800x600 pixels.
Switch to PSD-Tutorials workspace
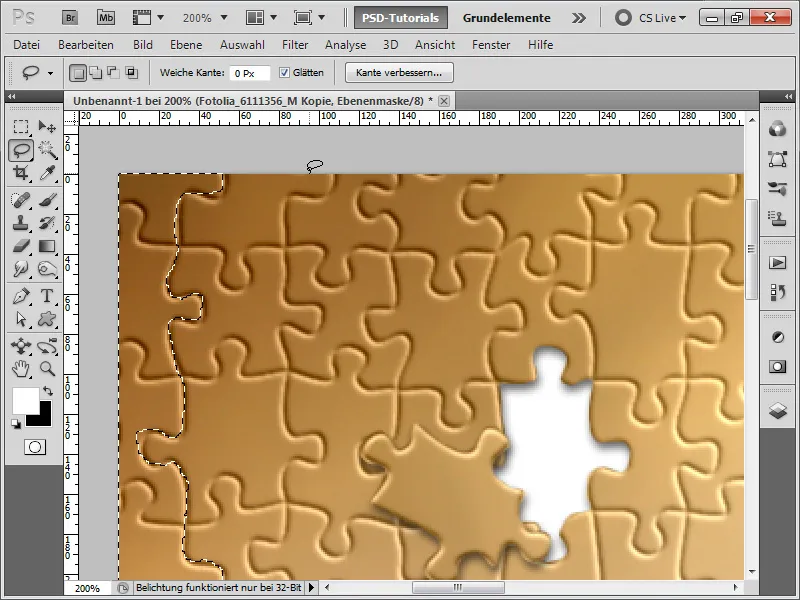coord(401,18)
